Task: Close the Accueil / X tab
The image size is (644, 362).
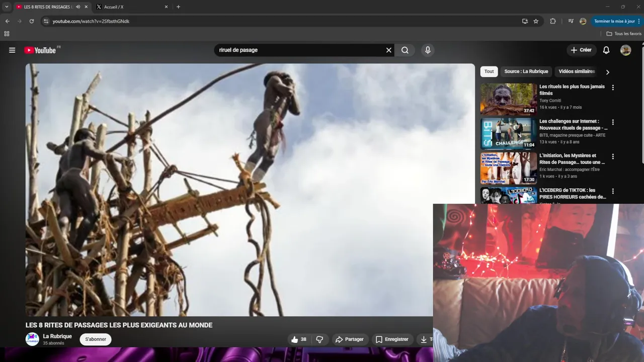Action: tap(166, 7)
